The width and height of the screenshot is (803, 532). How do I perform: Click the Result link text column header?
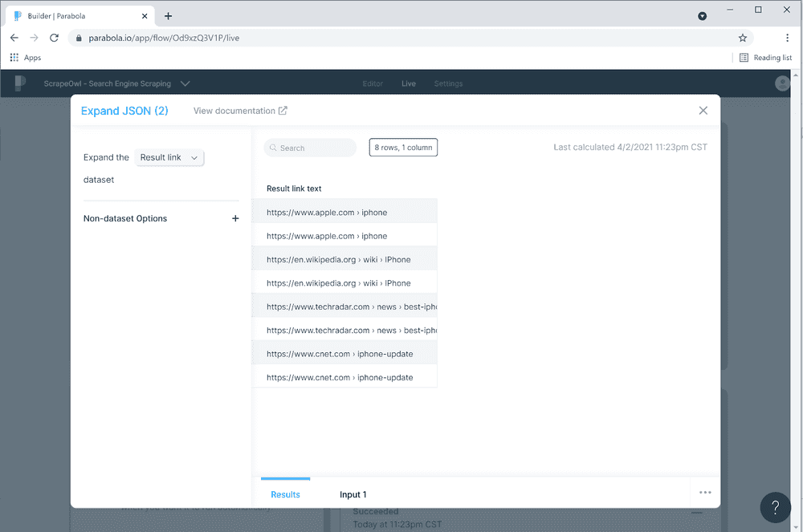click(x=294, y=189)
